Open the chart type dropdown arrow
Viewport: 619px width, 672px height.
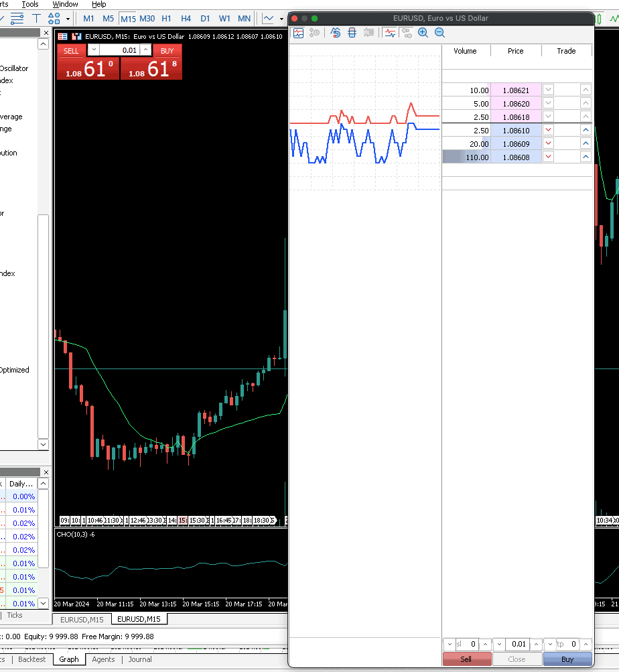pos(281,19)
